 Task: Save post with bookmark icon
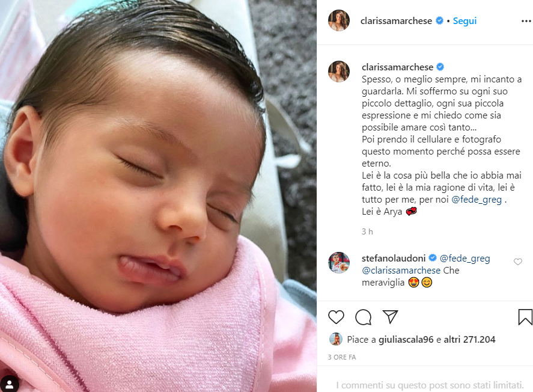pos(525,317)
